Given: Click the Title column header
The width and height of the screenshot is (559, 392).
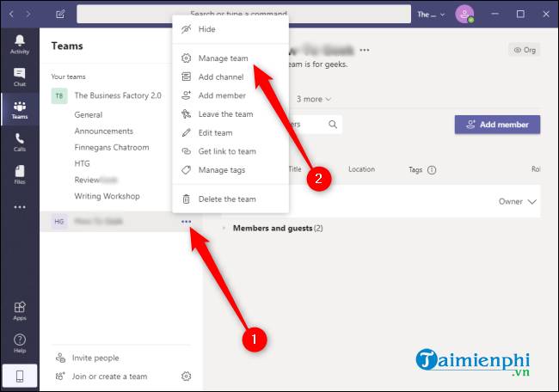Looking at the screenshot, I should tap(295, 168).
